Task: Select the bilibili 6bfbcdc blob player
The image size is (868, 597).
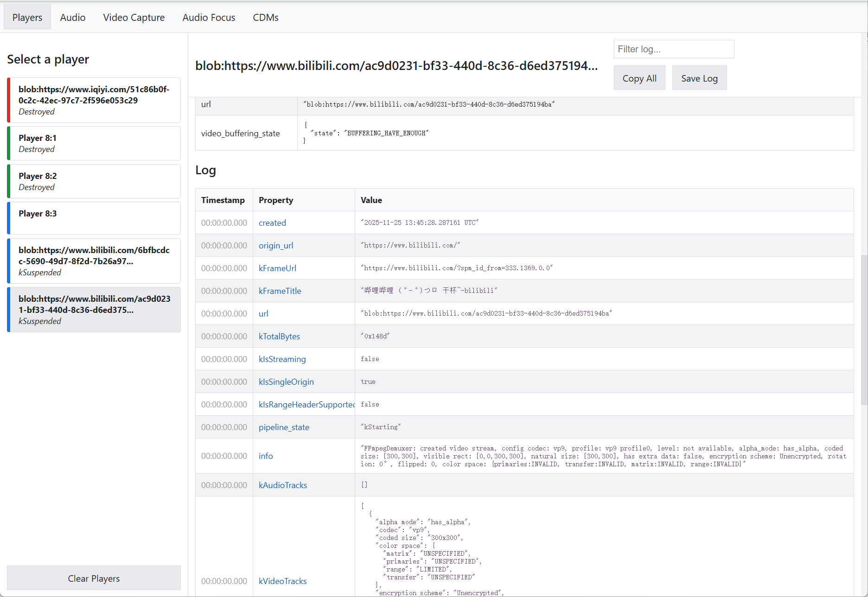Action: (94, 260)
